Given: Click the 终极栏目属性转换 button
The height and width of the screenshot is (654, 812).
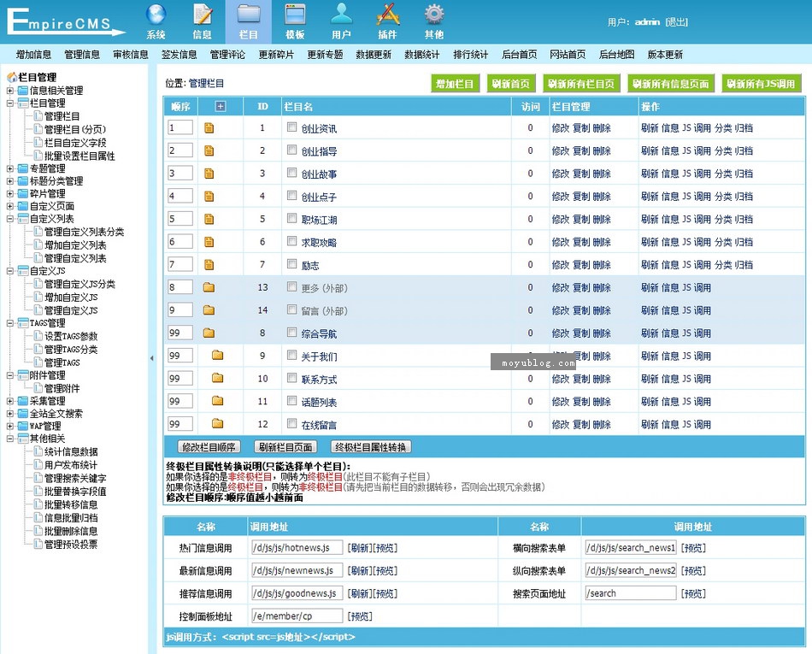Looking at the screenshot, I should pos(370,447).
